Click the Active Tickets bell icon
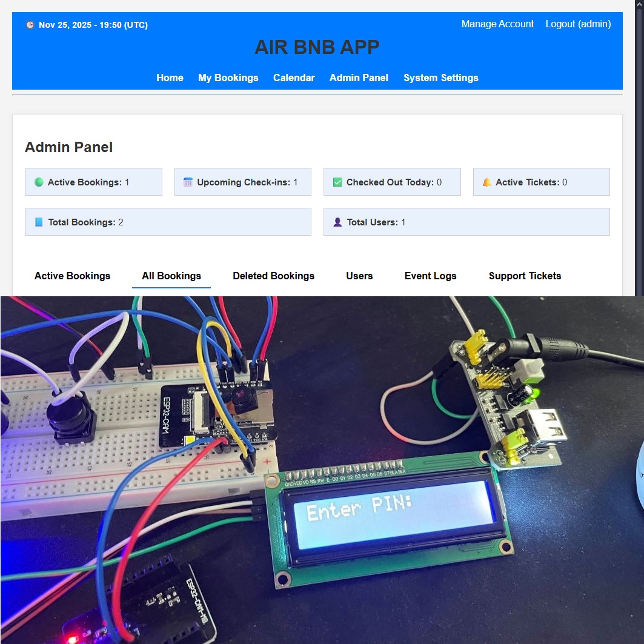This screenshot has width=644, height=644. tap(486, 182)
